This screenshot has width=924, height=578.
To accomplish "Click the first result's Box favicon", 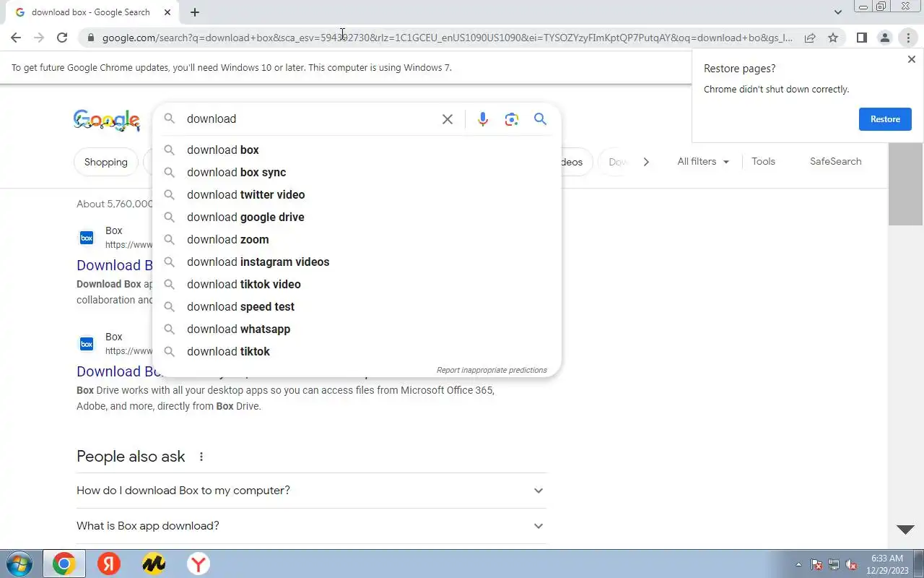I will coord(87,238).
